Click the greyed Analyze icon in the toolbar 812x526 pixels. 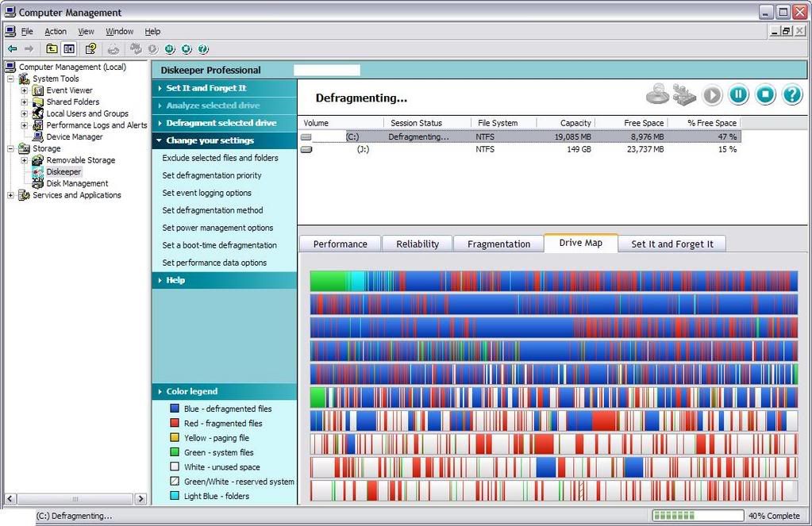(114, 49)
